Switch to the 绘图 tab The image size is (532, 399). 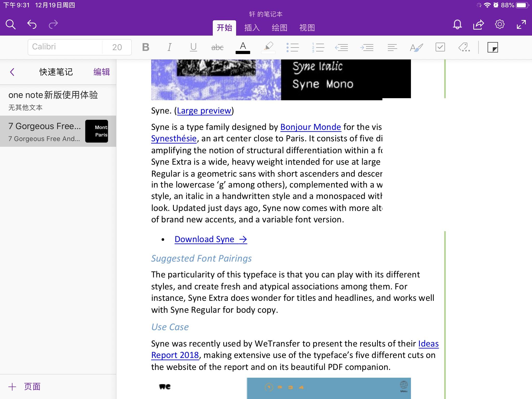tap(280, 28)
